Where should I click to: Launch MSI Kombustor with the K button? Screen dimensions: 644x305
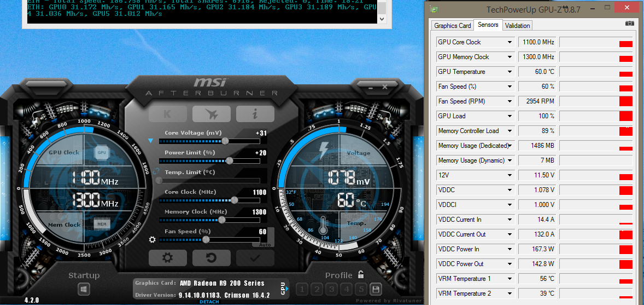coord(167,114)
